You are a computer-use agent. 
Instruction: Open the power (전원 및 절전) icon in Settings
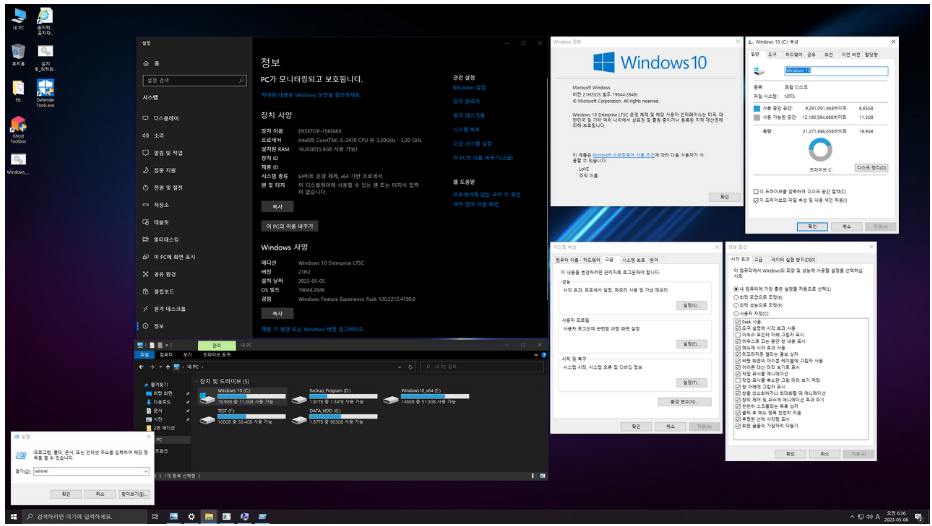coord(146,187)
